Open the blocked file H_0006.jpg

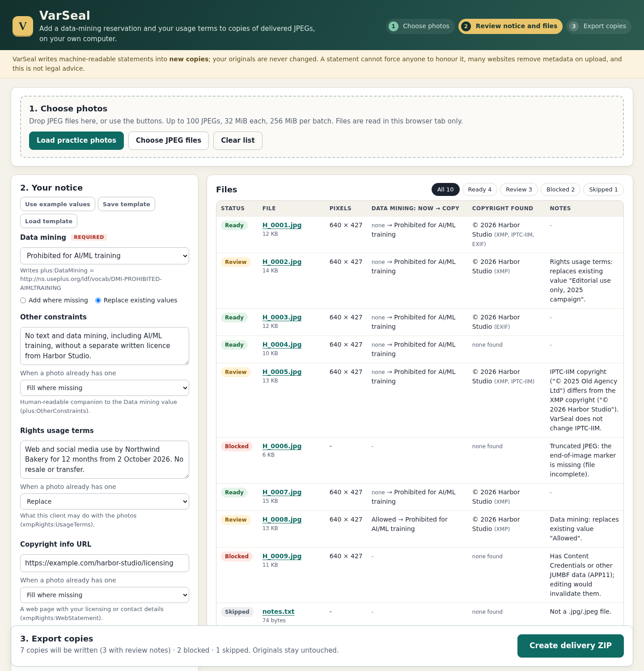point(282,446)
